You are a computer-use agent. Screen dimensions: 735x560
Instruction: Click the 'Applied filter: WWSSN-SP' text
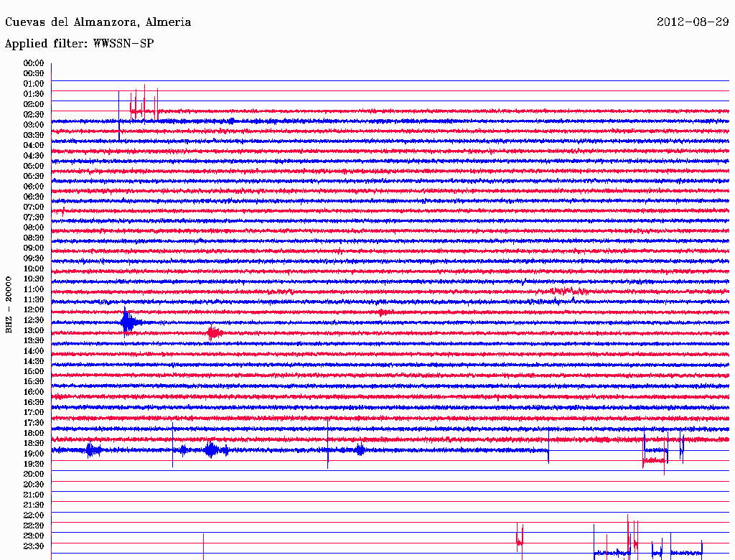tap(79, 44)
